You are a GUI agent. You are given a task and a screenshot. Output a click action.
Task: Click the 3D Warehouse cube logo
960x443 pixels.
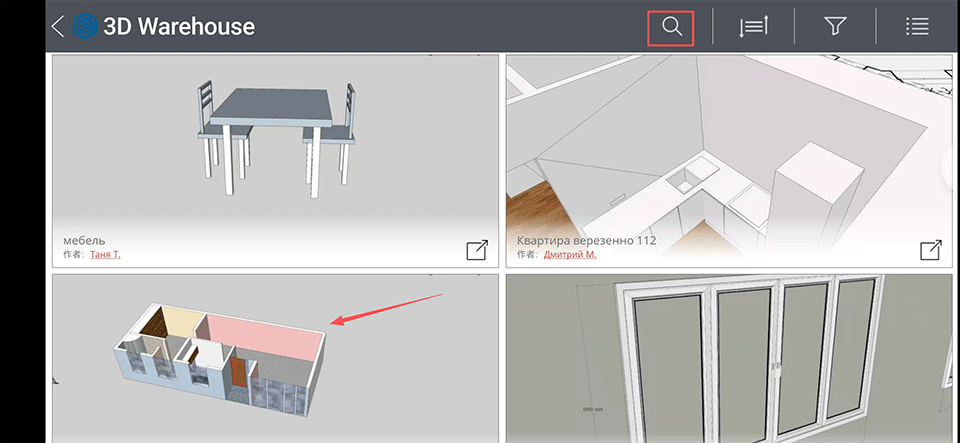point(87,27)
